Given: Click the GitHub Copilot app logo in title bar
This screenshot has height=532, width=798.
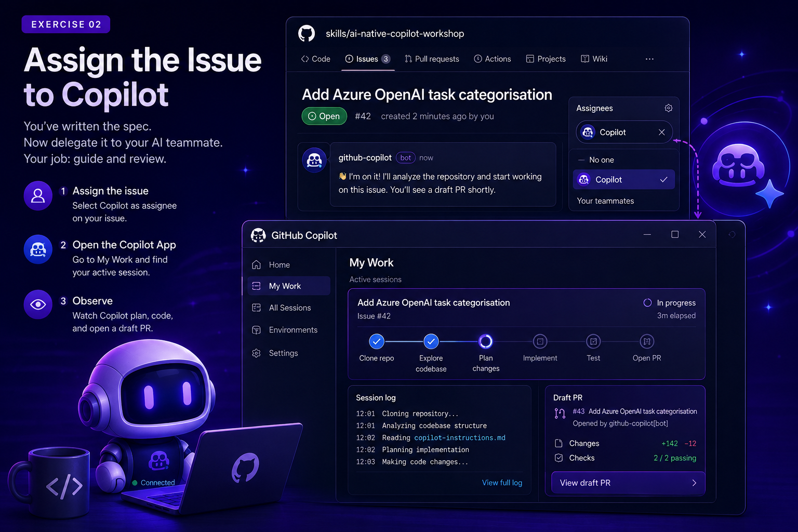Looking at the screenshot, I should point(258,235).
